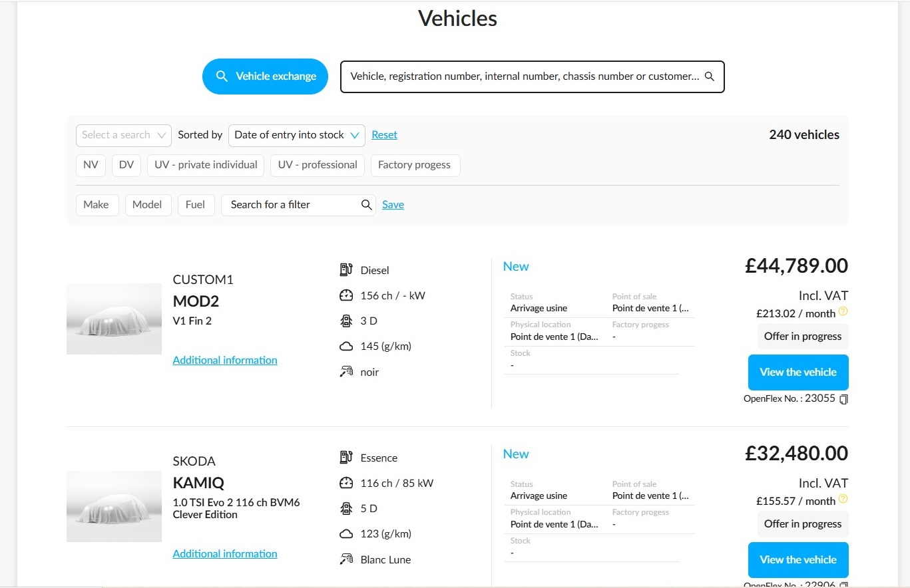
Task: Toggle the UV - private individual filter
Action: [206, 165]
